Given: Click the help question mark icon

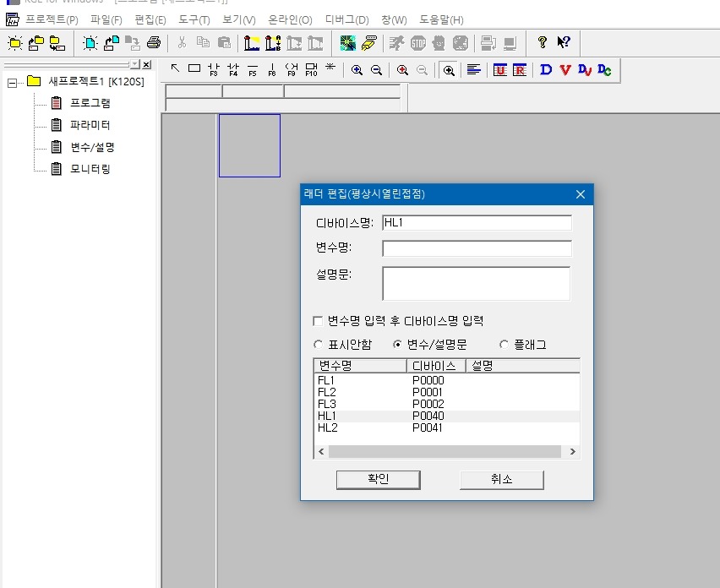Looking at the screenshot, I should tap(543, 42).
